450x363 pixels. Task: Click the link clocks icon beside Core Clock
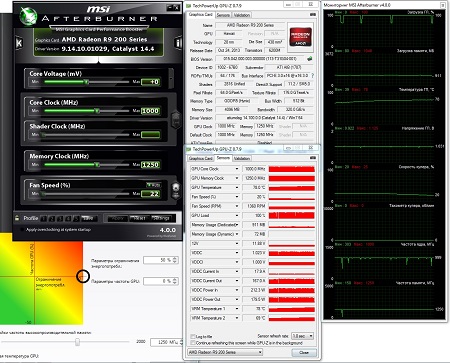coord(176,120)
